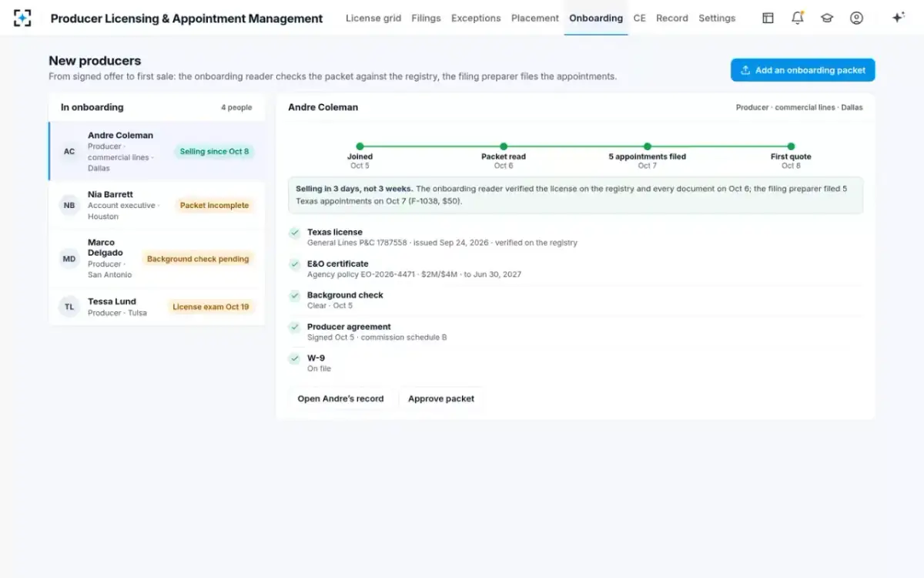Image resolution: width=924 pixels, height=578 pixels.
Task: Click the Approve packet button
Action: (441, 398)
